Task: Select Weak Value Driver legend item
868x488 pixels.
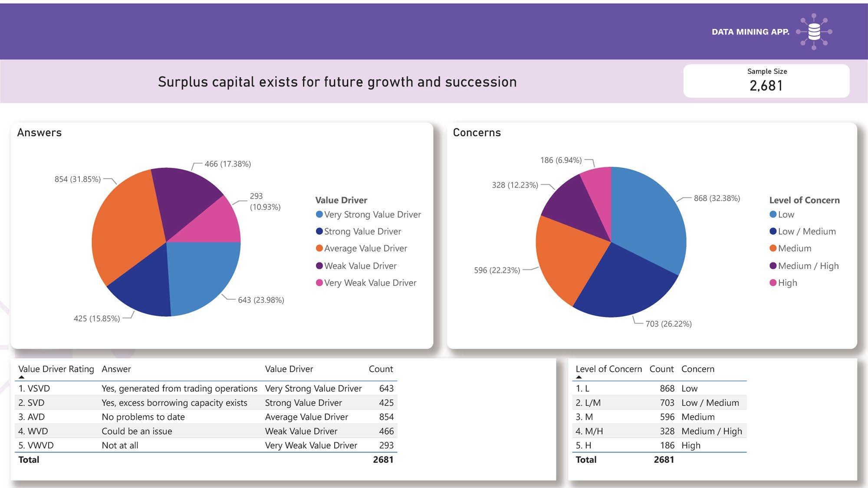Action: (360, 266)
